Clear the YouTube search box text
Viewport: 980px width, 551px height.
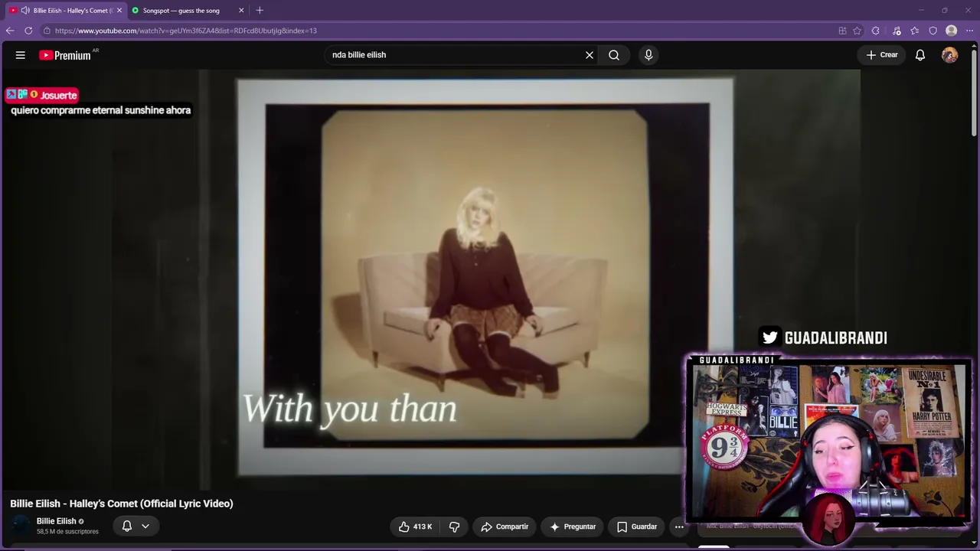590,55
